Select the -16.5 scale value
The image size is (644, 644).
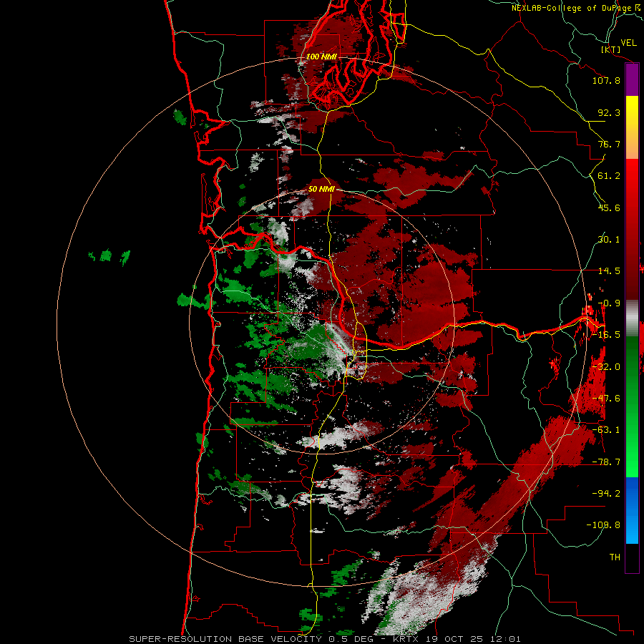(606, 335)
